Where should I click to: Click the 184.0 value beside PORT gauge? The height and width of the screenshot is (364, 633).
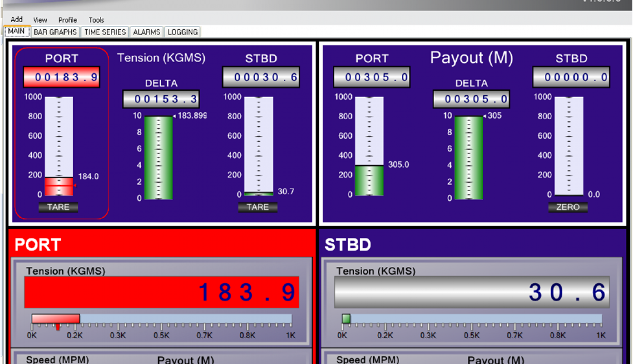click(x=89, y=177)
